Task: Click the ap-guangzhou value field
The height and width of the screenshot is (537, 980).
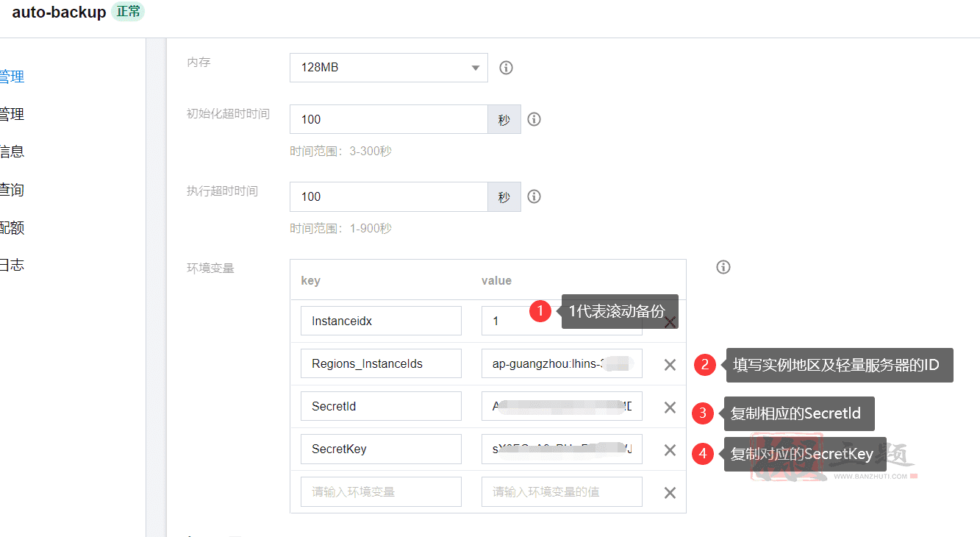Action: (x=562, y=363)
